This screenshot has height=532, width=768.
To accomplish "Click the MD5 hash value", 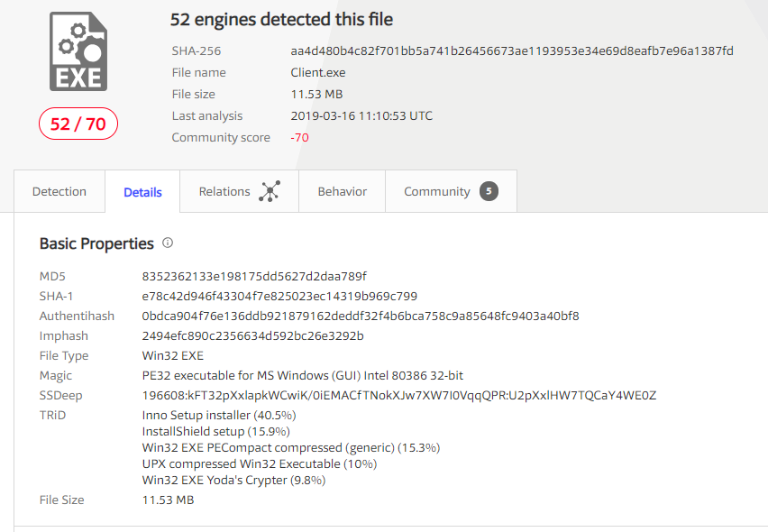I will click(254, 276).
